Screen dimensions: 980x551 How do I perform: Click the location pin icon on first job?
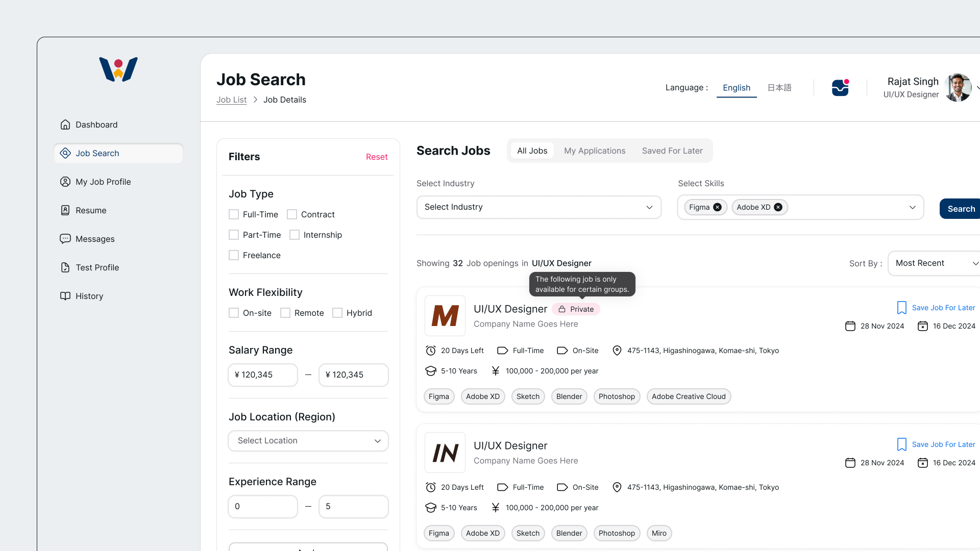[x=617, y=350]
